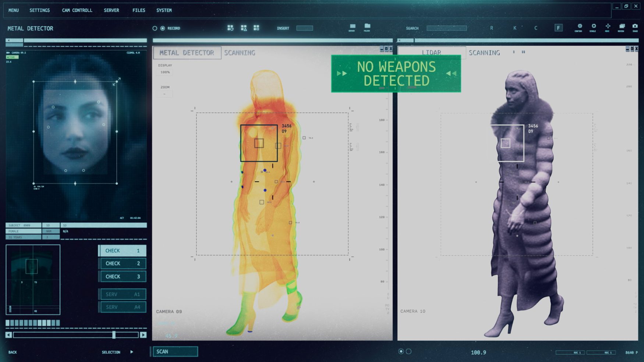The width and height of the screenshot is (644, 362).
Task: Click the Search input field
Action: coord(446,28)
